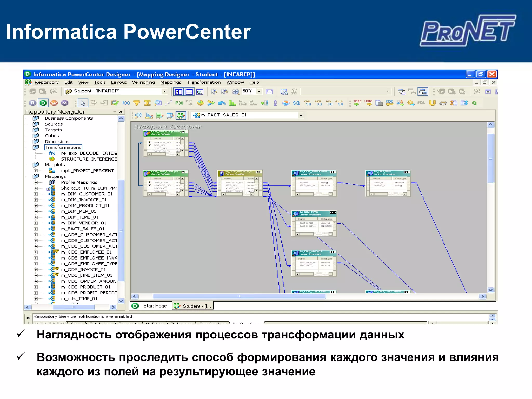This screenshot has height=399, width=532.
Task: Toggle the Output window toolbar icon
Action: [189, 92]
